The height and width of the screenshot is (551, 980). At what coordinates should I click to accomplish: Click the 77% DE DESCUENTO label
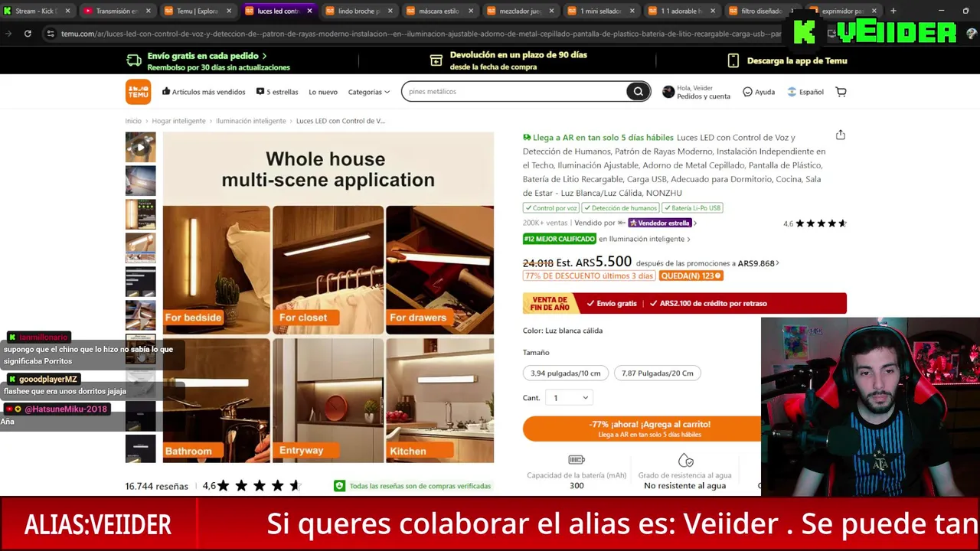pyautogui.click(x=589, y=275)
